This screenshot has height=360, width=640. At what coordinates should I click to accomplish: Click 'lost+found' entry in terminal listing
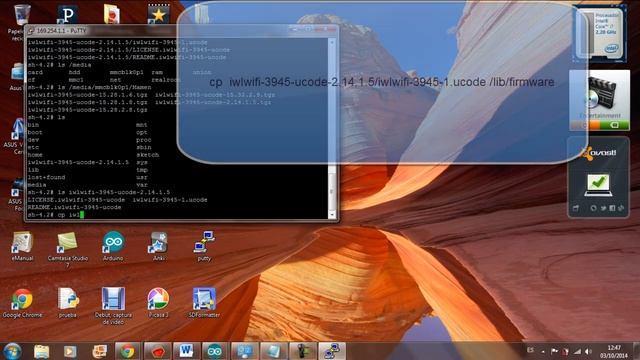pos(46,178)
